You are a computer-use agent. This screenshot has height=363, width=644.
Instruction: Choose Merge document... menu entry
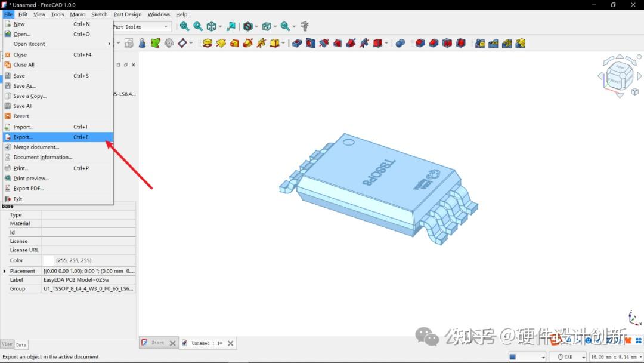(x=58, y=147)
